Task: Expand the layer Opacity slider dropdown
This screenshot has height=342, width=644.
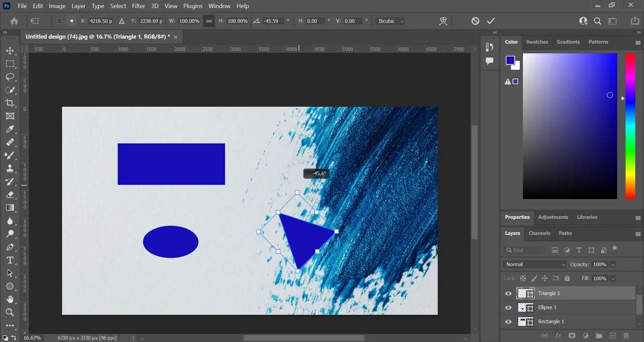Action: tap(613, 264)
